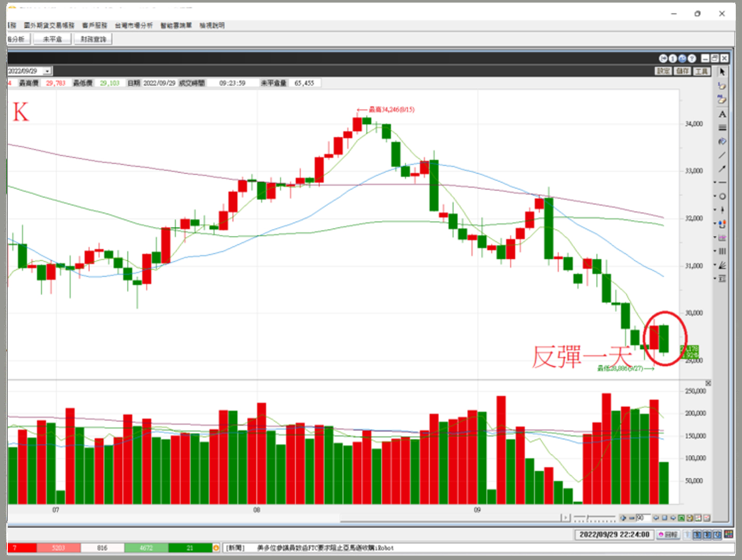Expand the horizontal line tool options arrow
742x560 pixels.
tap(715, 183)
